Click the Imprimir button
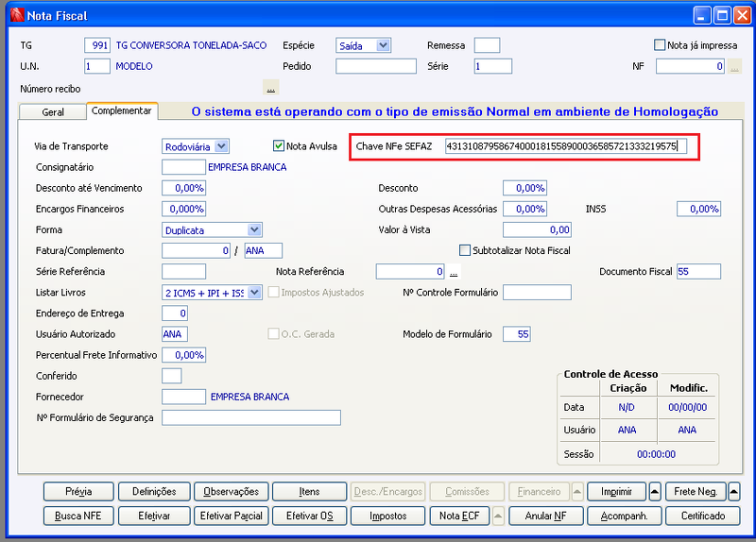This screenshot has width=756, height=542. click(x=617, y=491)
